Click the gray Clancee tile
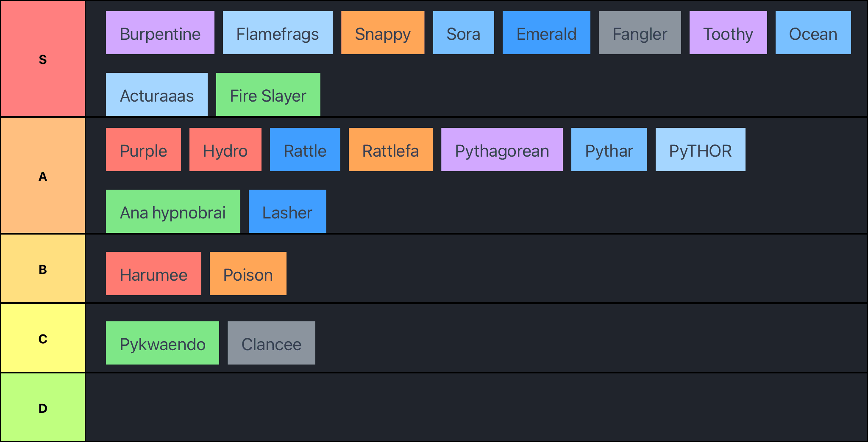The height and width of the screenshot is (442, 868). click(x=271, y=343)
